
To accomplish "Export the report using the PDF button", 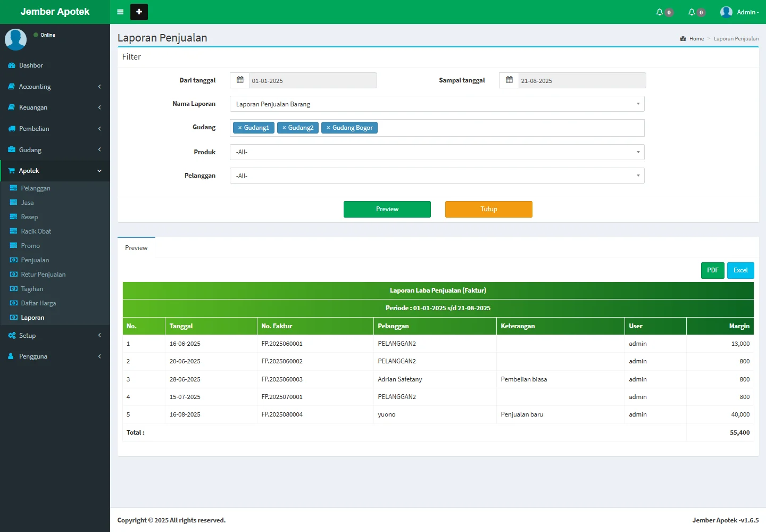I will pyautogui.click(x=712, y=270).
